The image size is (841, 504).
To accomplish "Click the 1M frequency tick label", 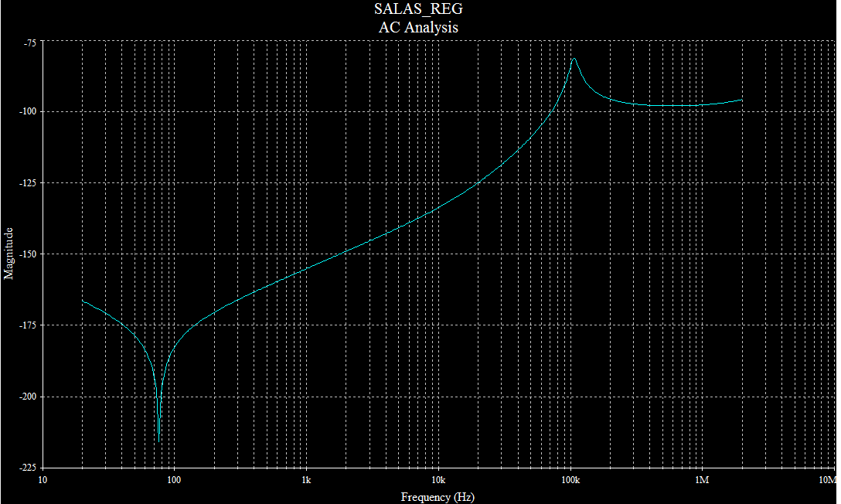I will [x=702, y=480].
